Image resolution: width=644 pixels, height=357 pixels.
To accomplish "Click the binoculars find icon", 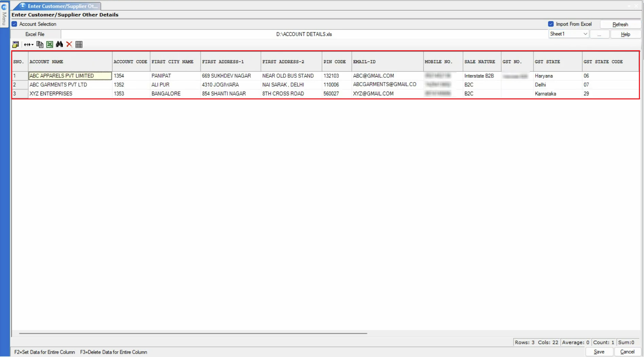I will [x=59, y=44].
